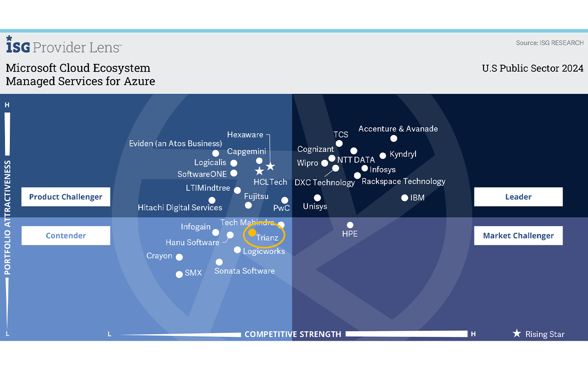
Task: Click the Rackspace Technology dot marker
Action: point(357,176)
